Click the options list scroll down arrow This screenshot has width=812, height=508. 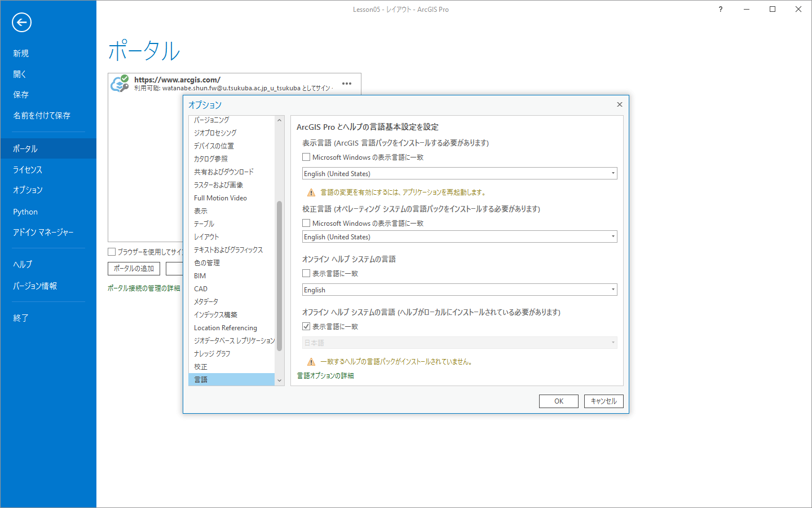click(279, 381)
